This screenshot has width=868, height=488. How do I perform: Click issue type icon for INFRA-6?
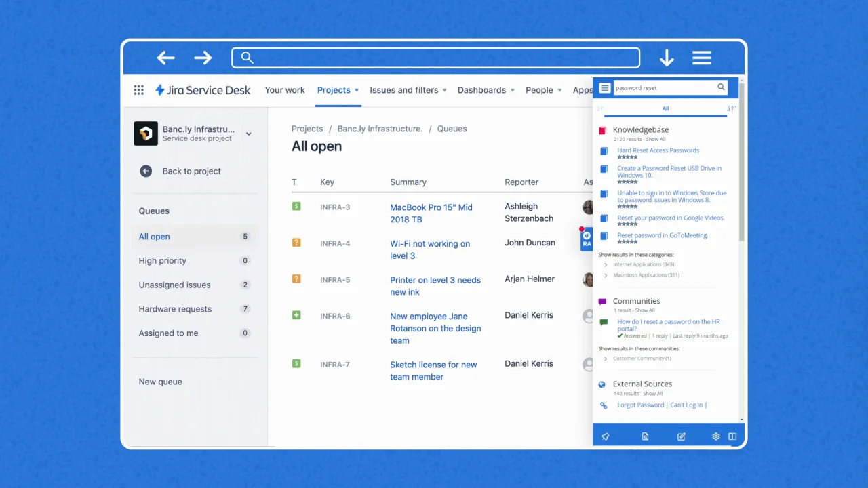coord(296,315)
